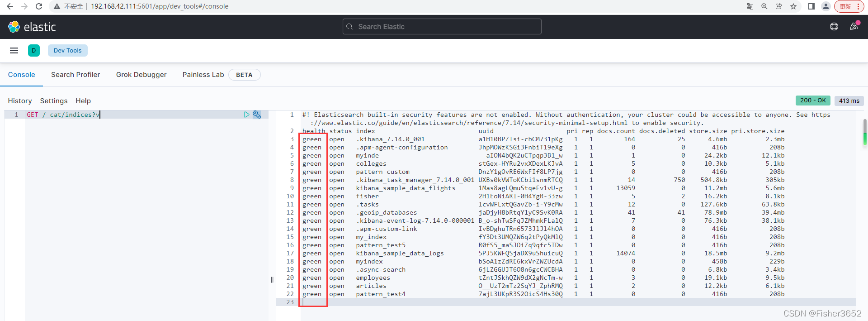
Task: Click index name colleges
Action: 371,164
